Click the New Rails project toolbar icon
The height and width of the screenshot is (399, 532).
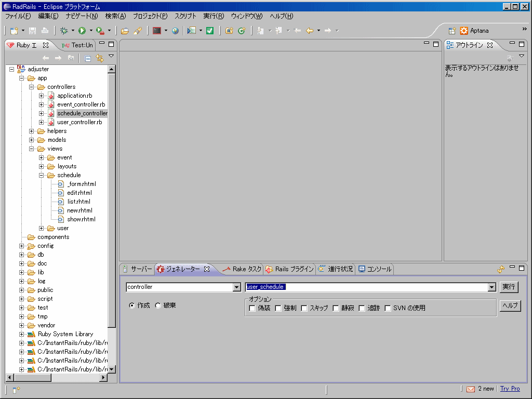[x=229, y=31]
